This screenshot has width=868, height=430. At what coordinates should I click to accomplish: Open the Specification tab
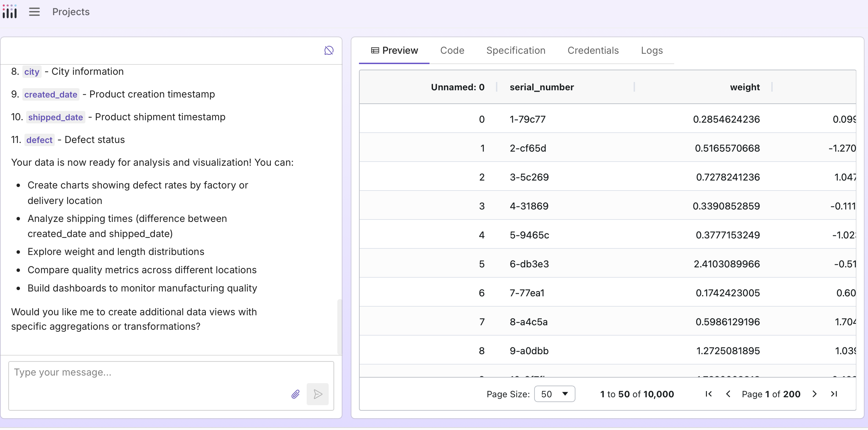coord(516,51)
